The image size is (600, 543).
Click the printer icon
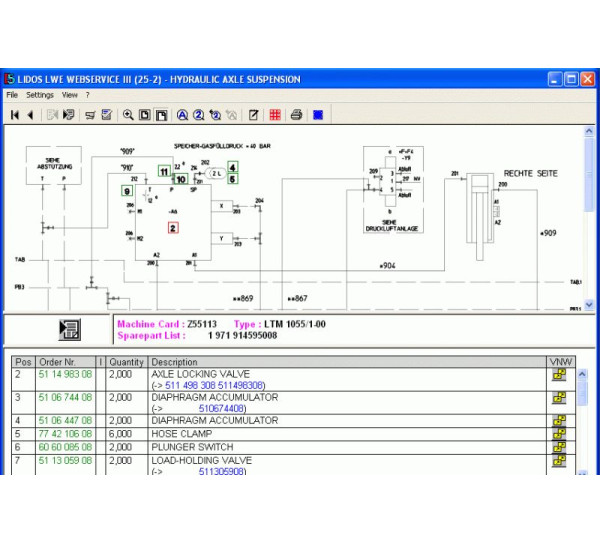coord(296,115)
